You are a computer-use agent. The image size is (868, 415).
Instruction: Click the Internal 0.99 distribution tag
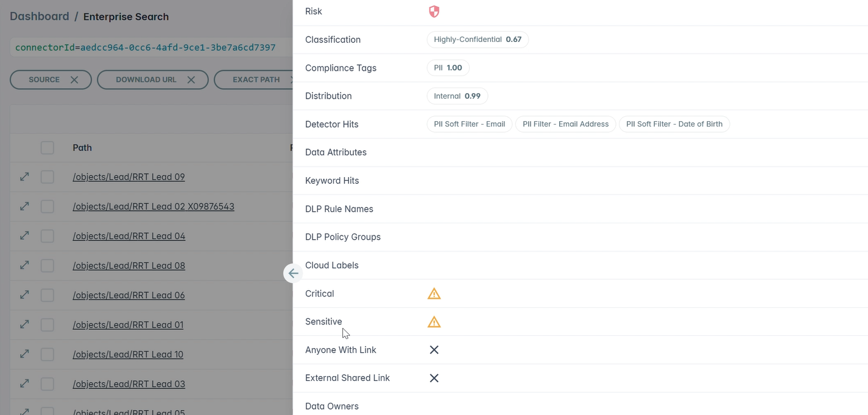pos(457,96)
